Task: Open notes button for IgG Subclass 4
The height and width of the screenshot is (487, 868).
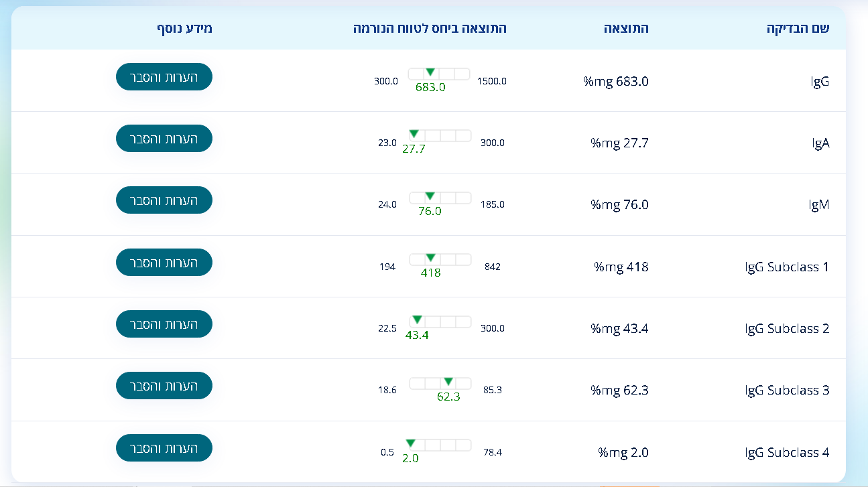Action: pos(164,447)
